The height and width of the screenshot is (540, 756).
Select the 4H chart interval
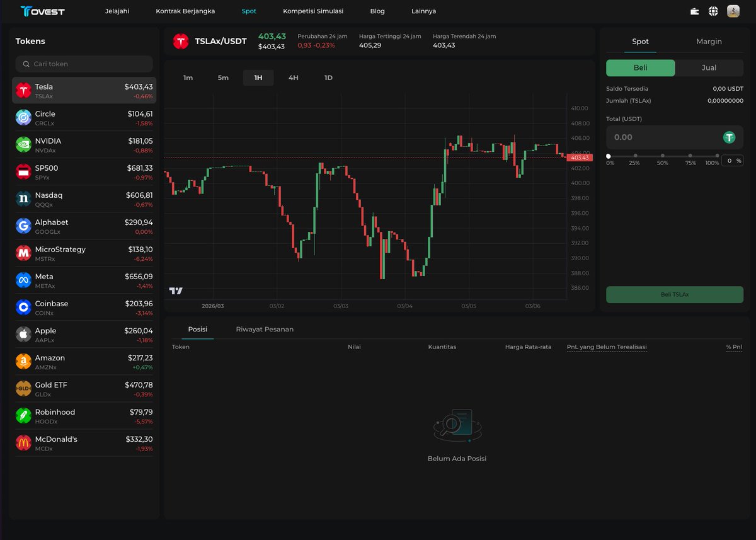tap(294, 78)
